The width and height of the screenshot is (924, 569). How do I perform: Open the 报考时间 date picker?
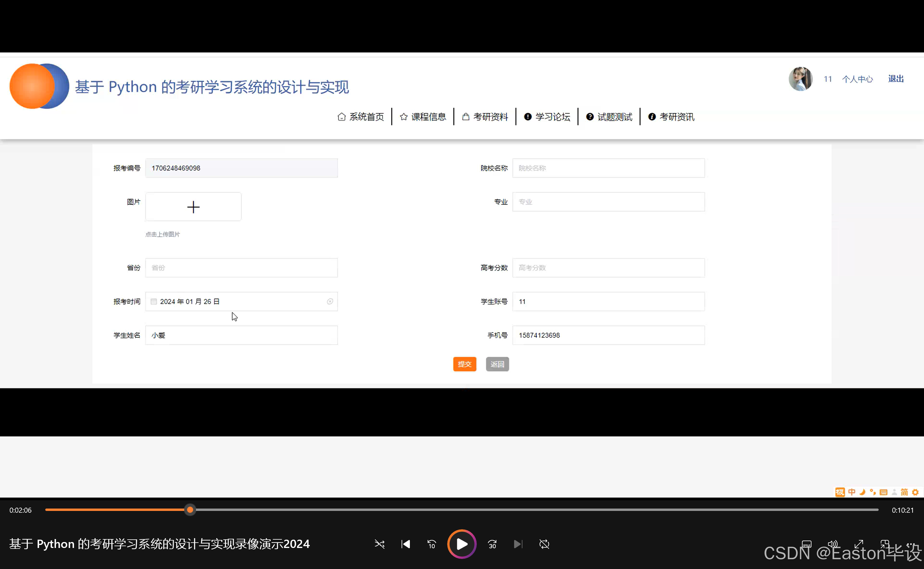click(241, 302)
